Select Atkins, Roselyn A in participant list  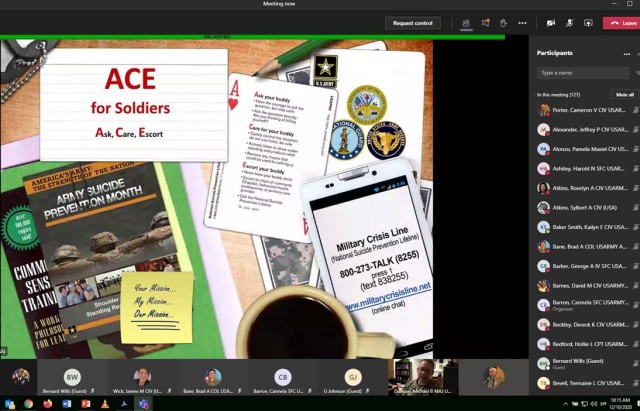pos(588,188)
